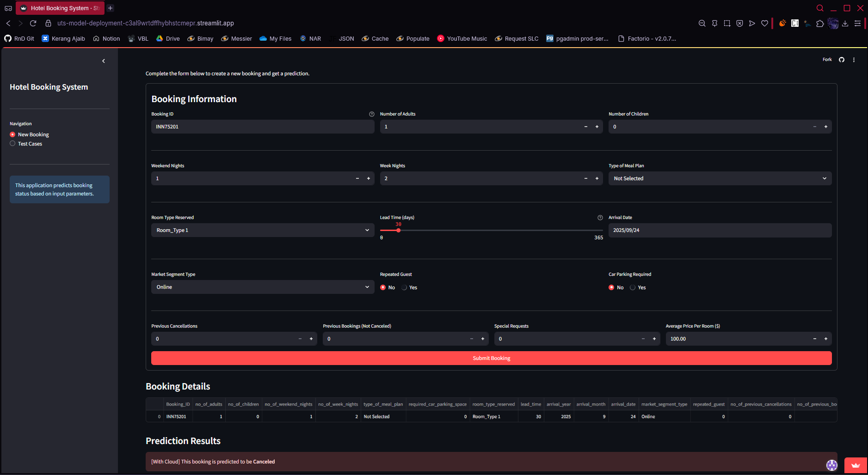Select the Test Cases navigation option

pos(12,144)
